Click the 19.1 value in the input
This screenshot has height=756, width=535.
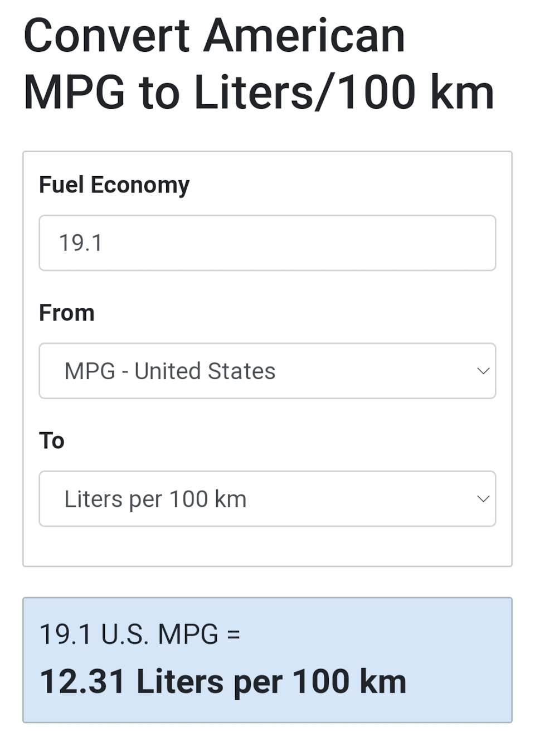pyautogui.click(x=81, y=243)
